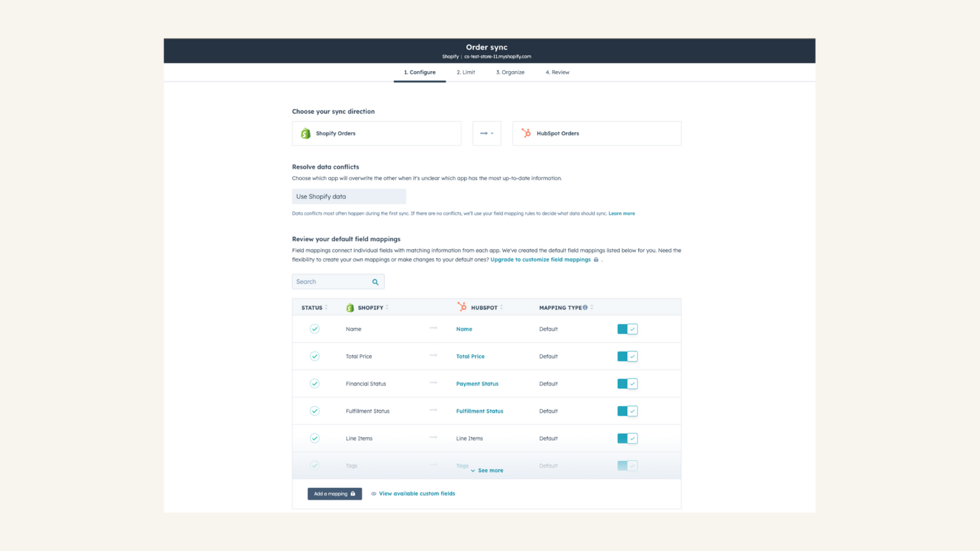Switch to the Limit step

[465, 72]
